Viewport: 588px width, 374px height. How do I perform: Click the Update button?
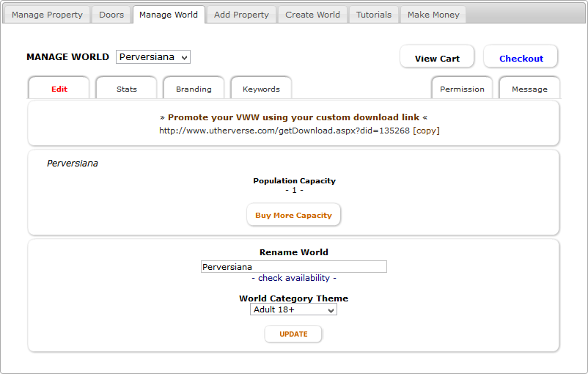pos(293,334)
